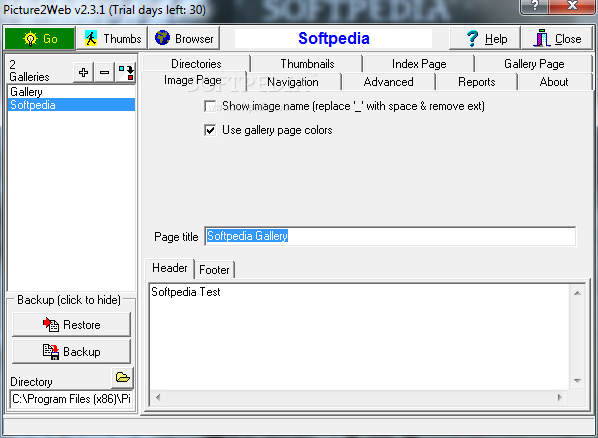Screen dimensions: 598x438
Task: Open the About tab
Action: point(554,82)
